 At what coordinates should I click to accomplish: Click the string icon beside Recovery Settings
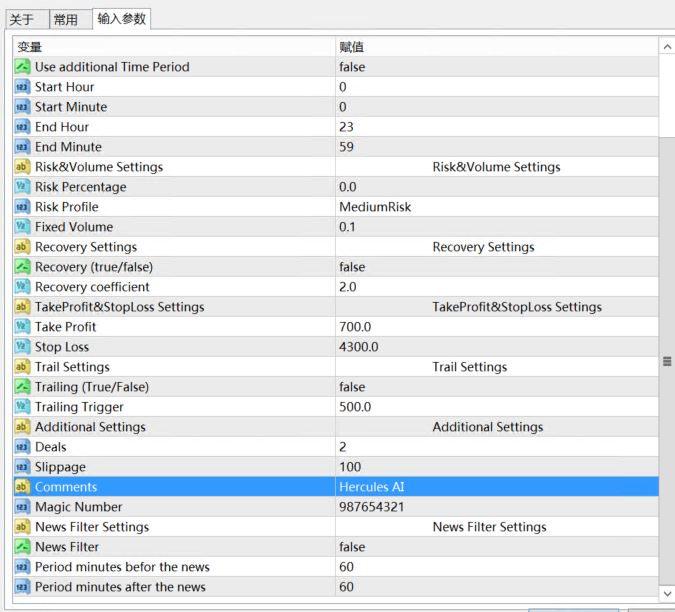[22, 247]
